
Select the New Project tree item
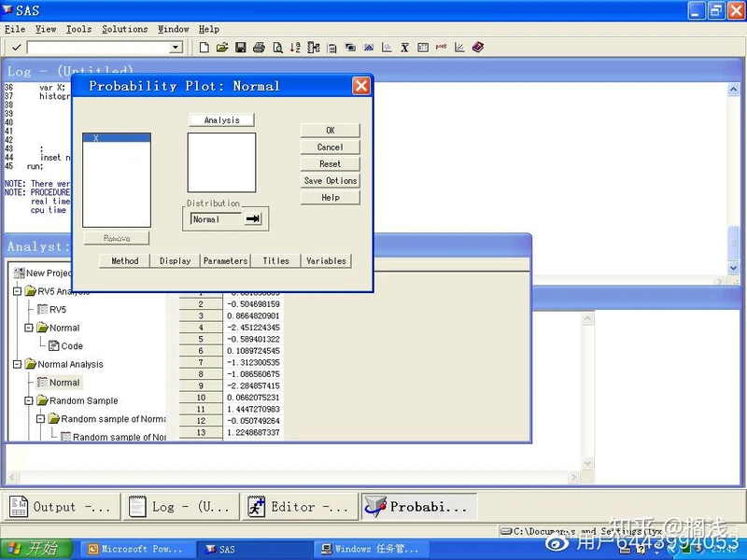42,273
